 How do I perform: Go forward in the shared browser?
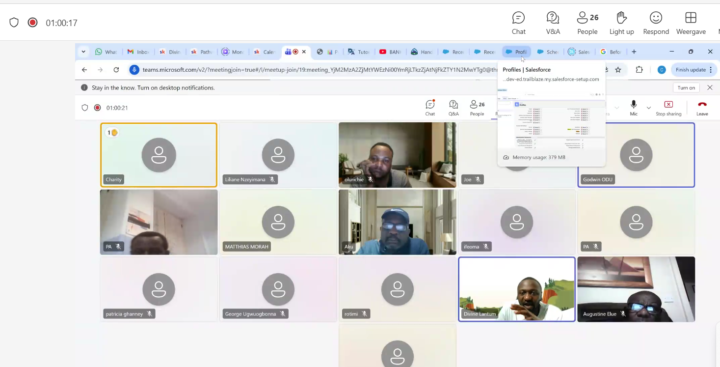click(x=100, y=70)
